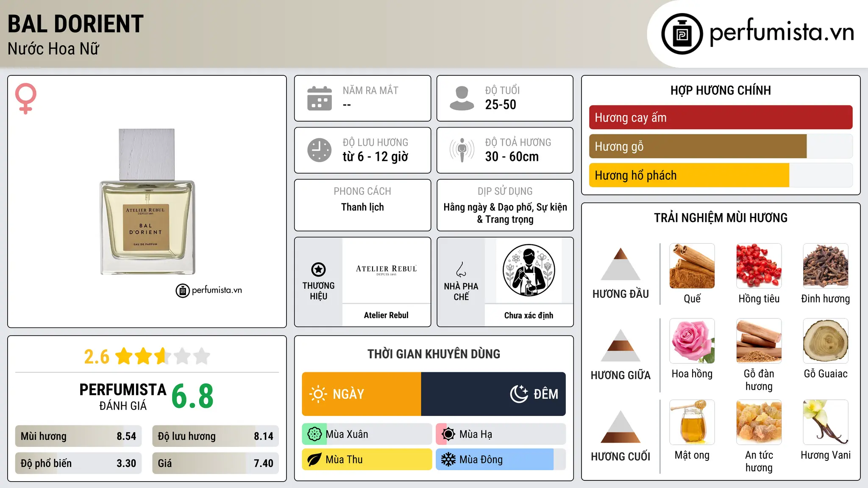Click the Bal D'Orient perfume bottle photo

tap(147, 202)
